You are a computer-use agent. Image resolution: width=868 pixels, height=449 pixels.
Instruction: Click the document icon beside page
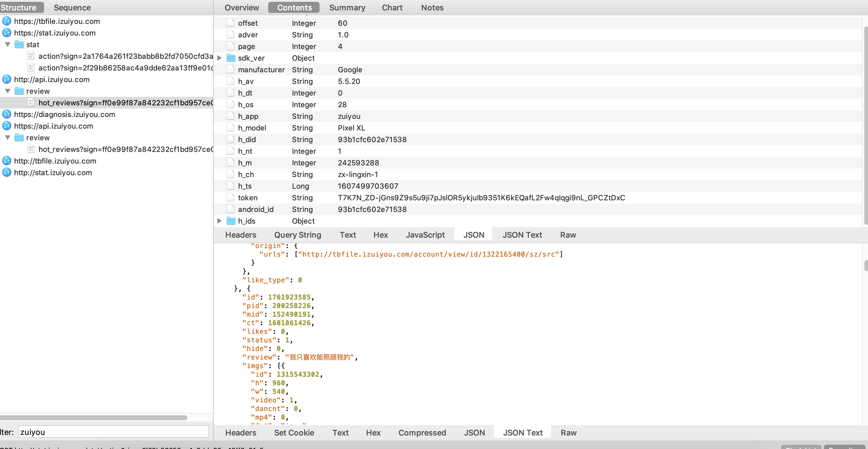point(230,46)
